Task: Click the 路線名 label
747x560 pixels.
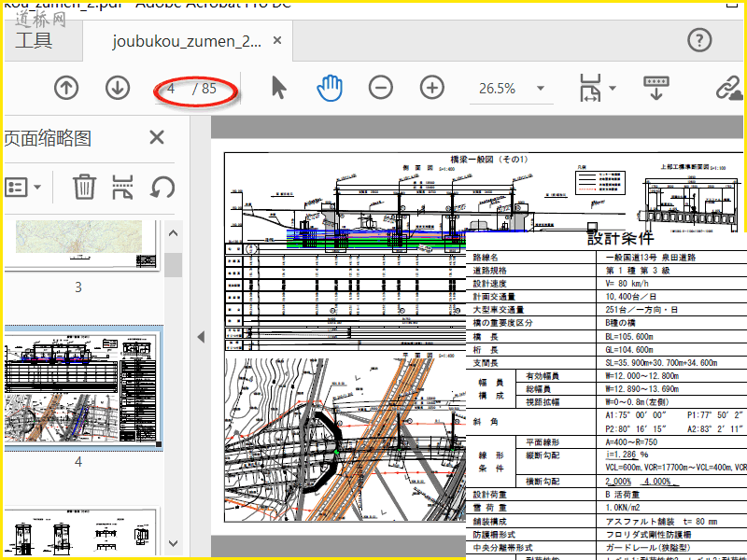Action: click(x=485, y=258)
